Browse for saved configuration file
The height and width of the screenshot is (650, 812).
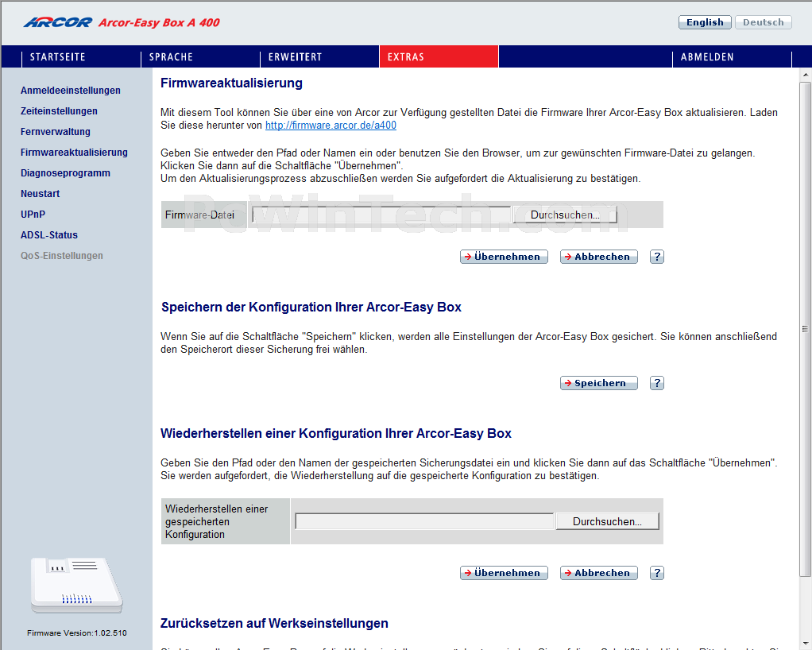click(x=608, y=521)
